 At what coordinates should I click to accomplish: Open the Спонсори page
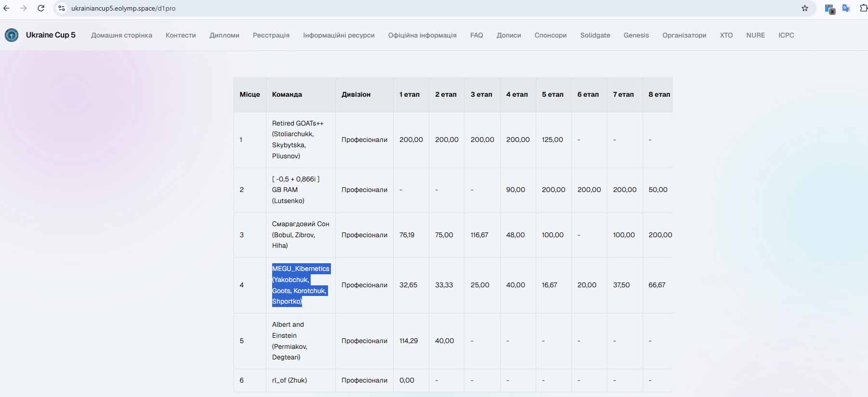point(551,35)
